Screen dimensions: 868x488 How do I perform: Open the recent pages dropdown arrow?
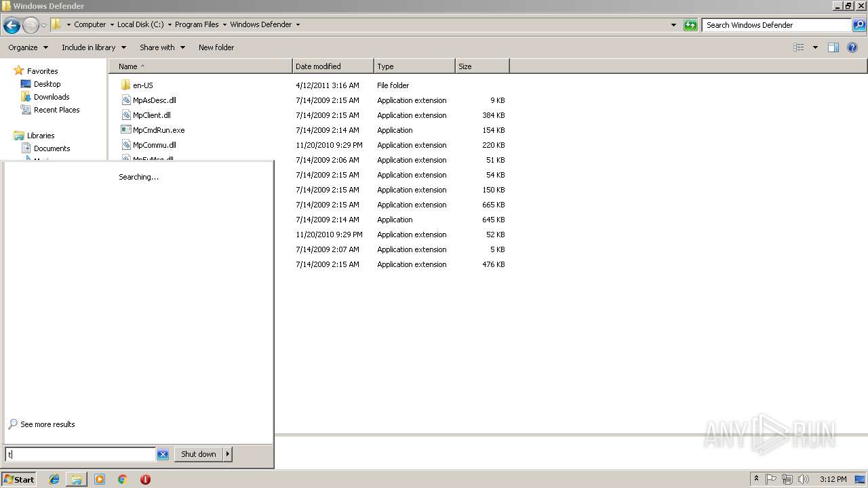tap(43, 26)
